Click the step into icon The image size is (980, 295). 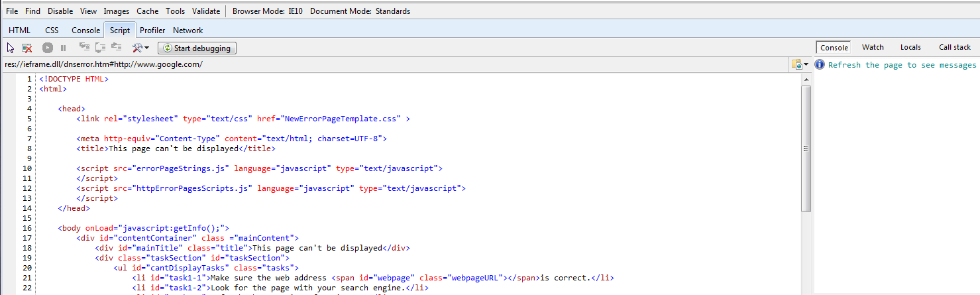click(x=84, y=48)
